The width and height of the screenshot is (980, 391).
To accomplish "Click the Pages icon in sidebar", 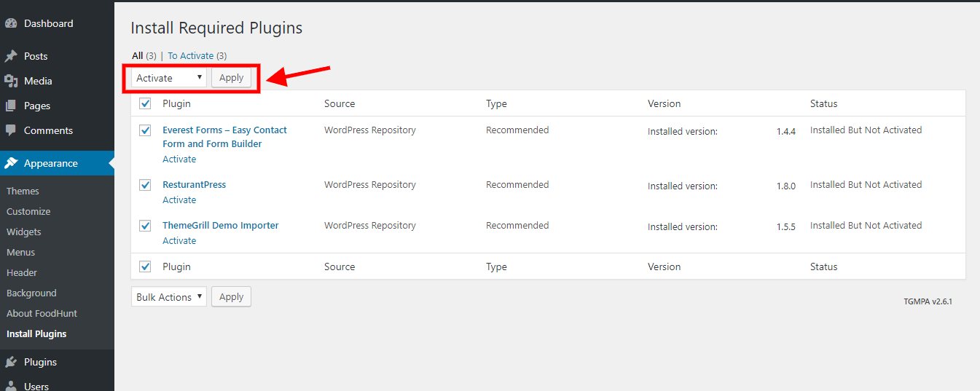I will point(11,106).
